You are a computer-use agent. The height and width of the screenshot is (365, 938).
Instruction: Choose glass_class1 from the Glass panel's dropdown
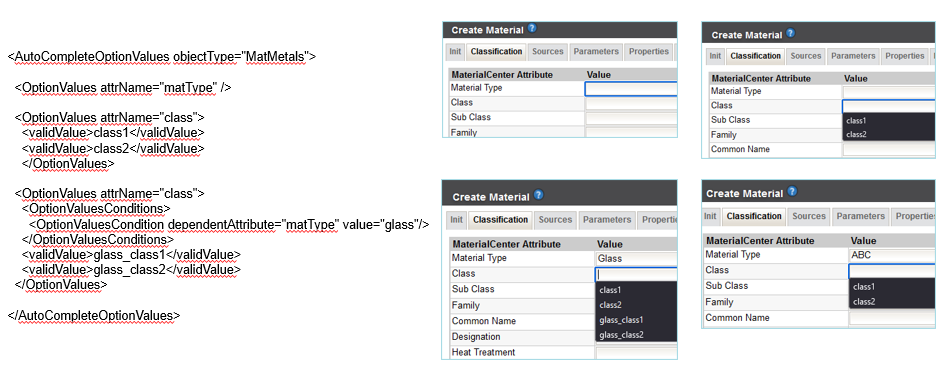(636, 320)
